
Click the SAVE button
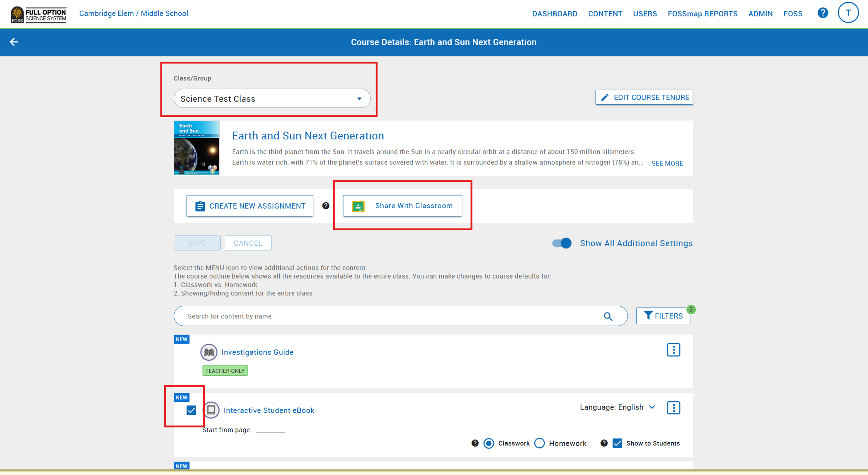(x=197, y=243)
